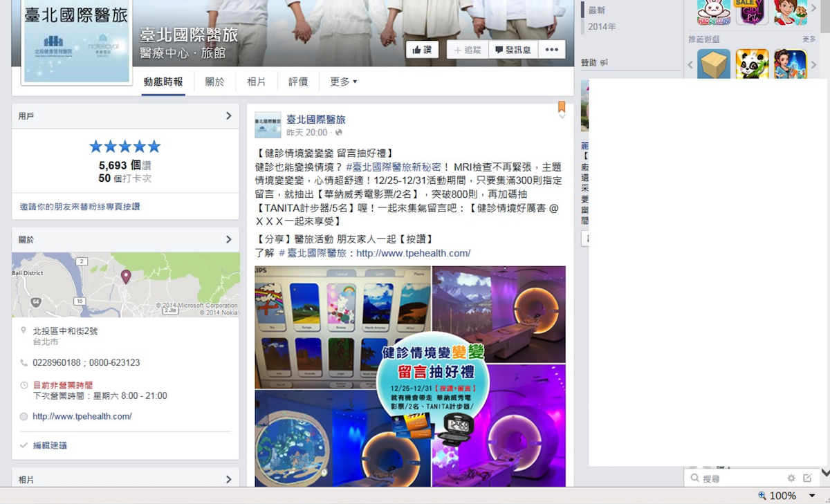This screenshot has height=504, width=830.
Task: Open the three-dots more actions menu
Action: coord(551,50)
